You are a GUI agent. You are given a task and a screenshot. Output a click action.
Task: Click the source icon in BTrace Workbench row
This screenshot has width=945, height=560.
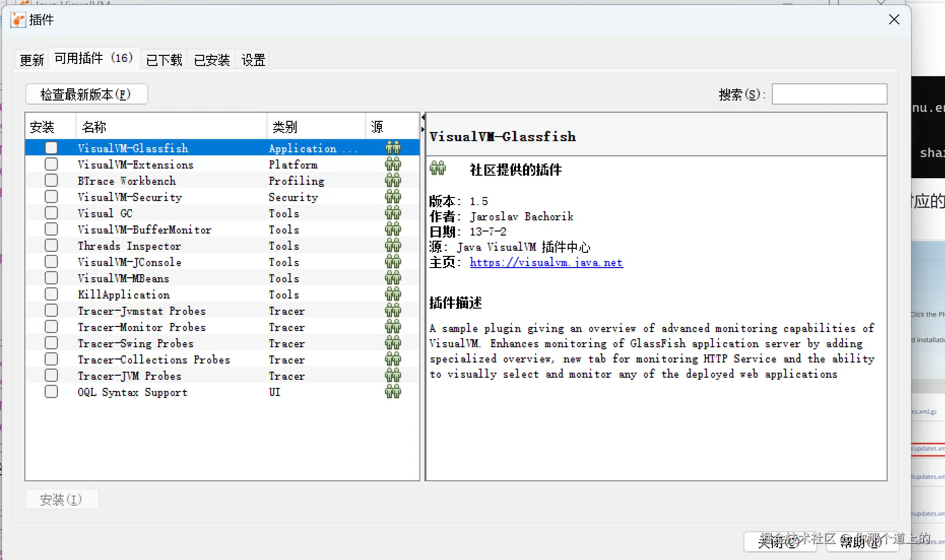[393, 180]
